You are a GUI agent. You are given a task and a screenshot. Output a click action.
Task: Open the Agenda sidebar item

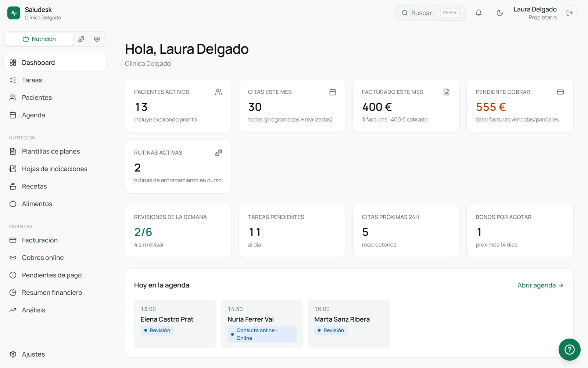coord(55,115)
